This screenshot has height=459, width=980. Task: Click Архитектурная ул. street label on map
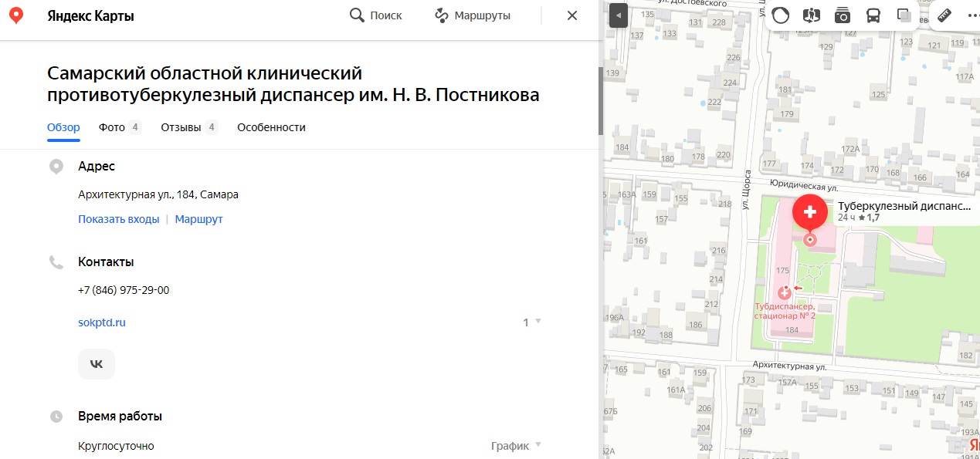pyautogui.click(x=789, y=366)
